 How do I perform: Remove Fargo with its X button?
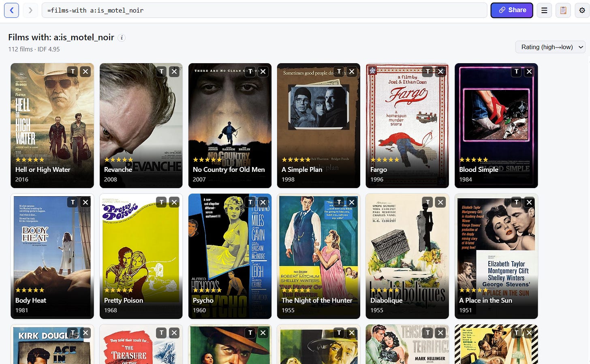(x=440, y=71)
